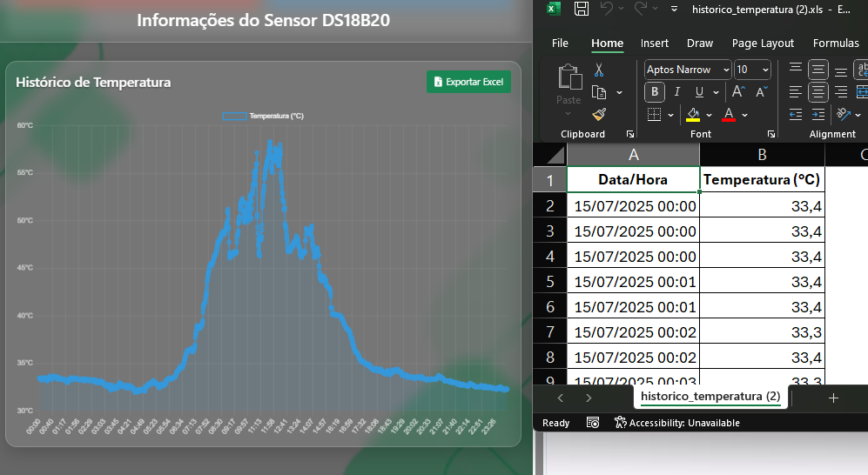
Task: Switch to Page Layout tab
Action: 763,43
